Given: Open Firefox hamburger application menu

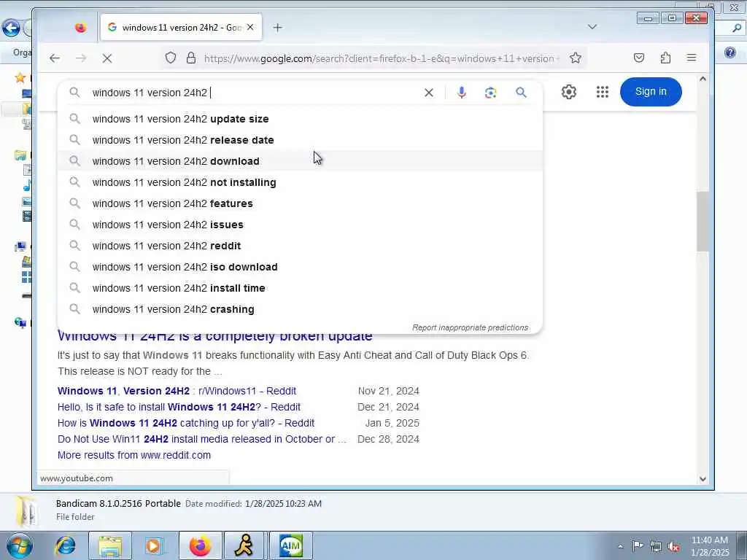Looking at the screenshot, I should tap(692, 58).
